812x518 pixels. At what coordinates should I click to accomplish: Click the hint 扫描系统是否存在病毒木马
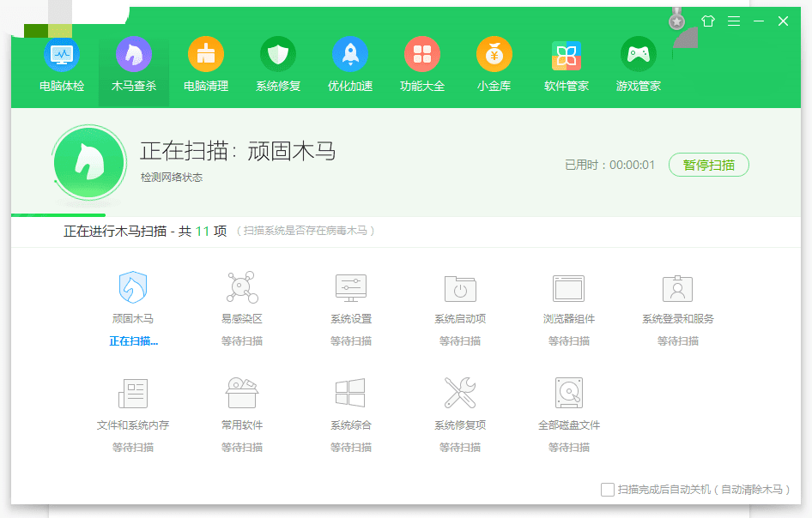pyautogui.click(x=305, y=231)
